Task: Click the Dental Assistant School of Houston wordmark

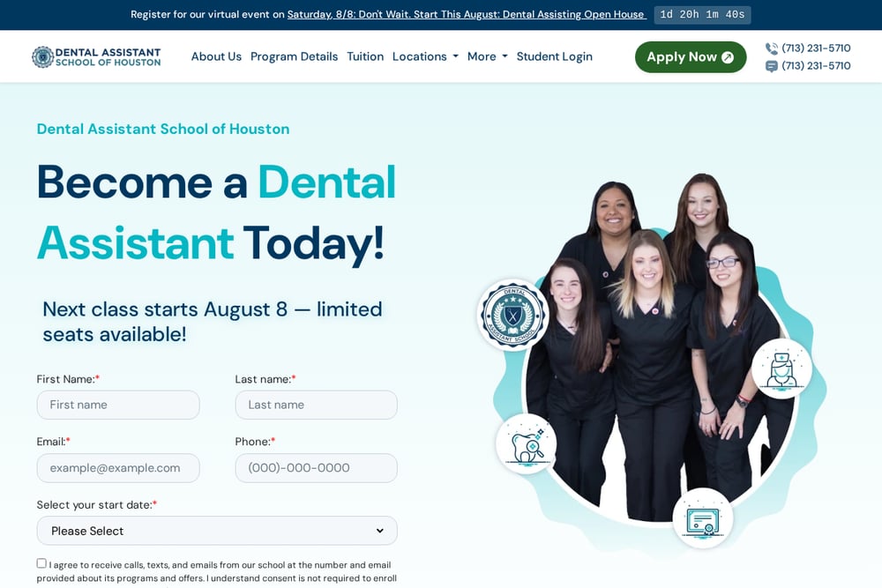Action: coord(108,56)
